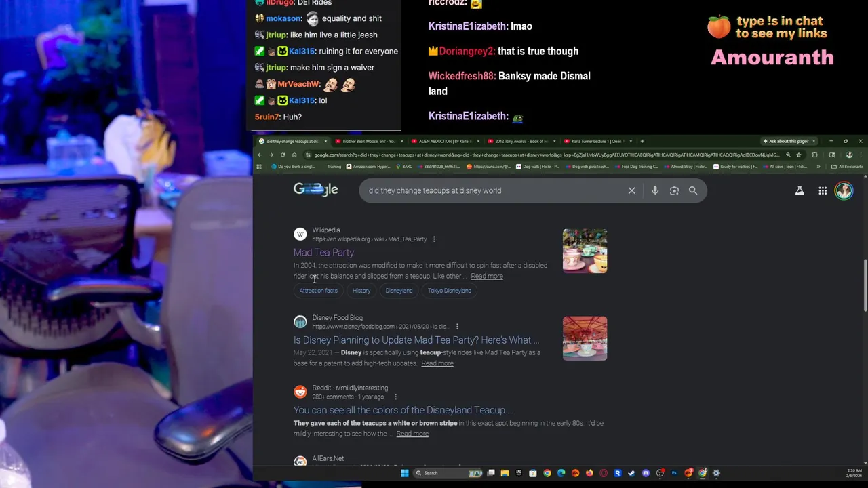Open 'You can see all the colors' Reddit result
Image resolution: width=868 pixels, height=488 pixels.
(403, 410)
